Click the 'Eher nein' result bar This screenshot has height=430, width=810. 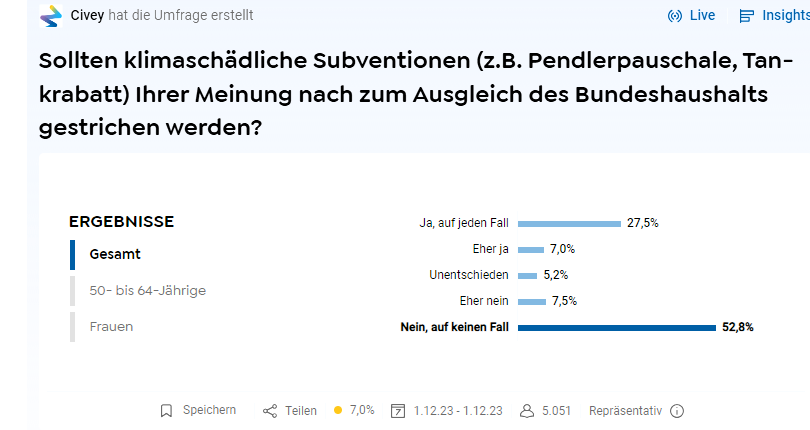(532, 301)
